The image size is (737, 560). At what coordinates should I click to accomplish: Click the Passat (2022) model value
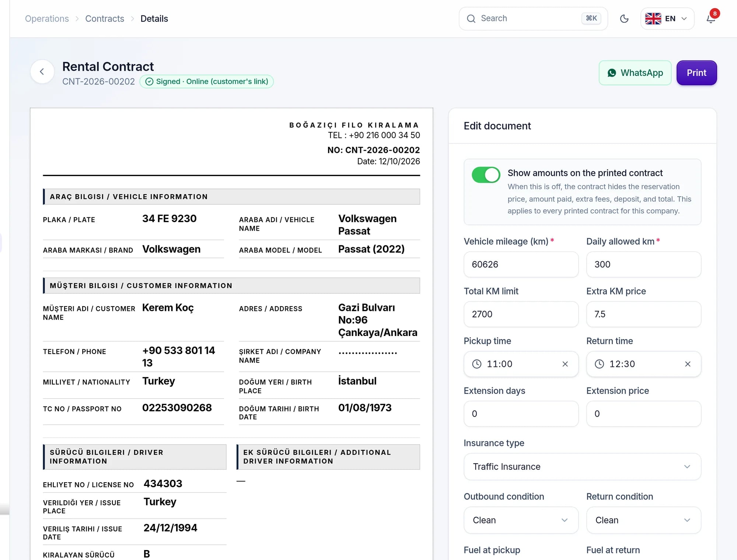(x=371, y=249)
